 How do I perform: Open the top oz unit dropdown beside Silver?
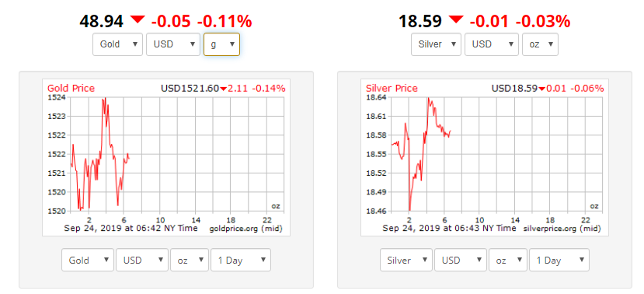[540, 44]
